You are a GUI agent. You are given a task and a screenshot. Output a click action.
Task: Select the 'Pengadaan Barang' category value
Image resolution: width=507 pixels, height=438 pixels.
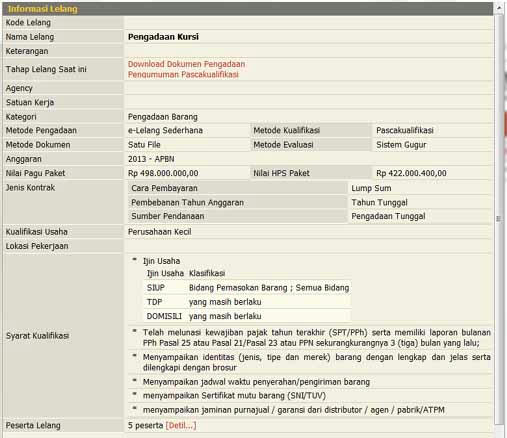[x=163, y=117]
